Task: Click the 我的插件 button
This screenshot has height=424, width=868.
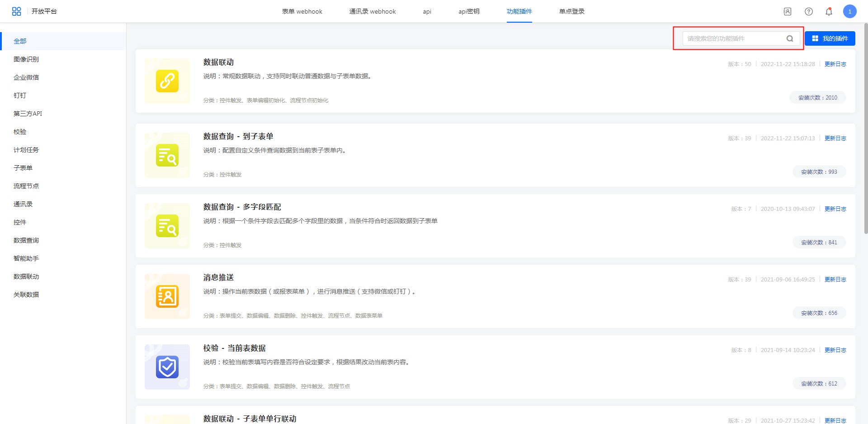Action: point(830,38)
